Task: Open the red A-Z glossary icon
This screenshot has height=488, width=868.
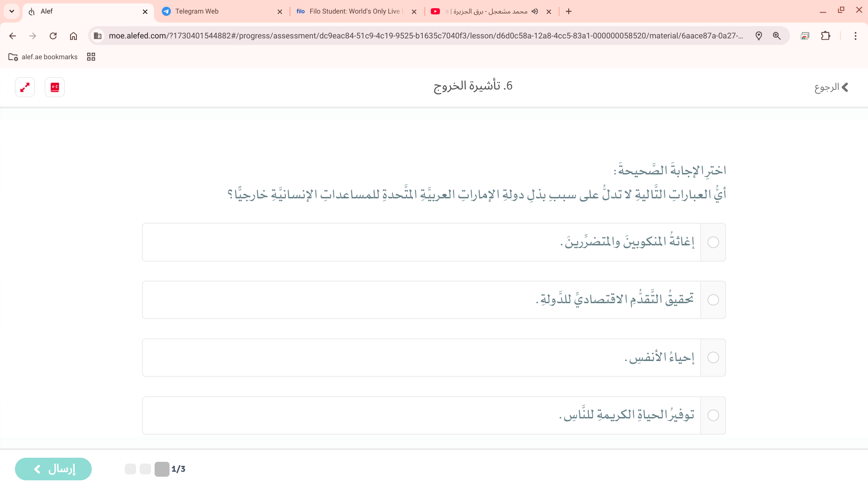Action: tap(55, 87)
